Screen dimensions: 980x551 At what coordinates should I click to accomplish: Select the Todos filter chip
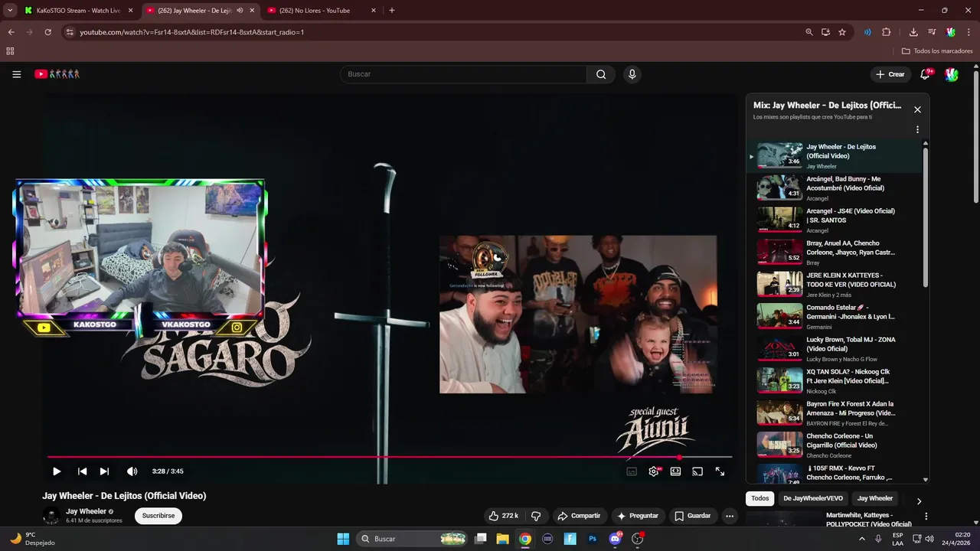click(759, 498)
